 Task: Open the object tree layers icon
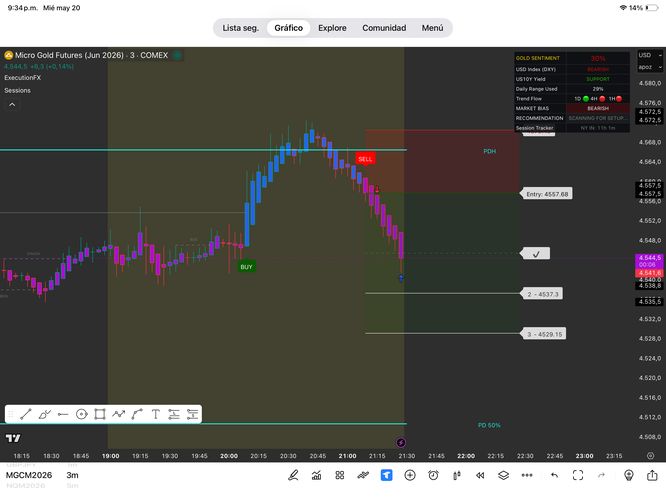click(503, 475)
